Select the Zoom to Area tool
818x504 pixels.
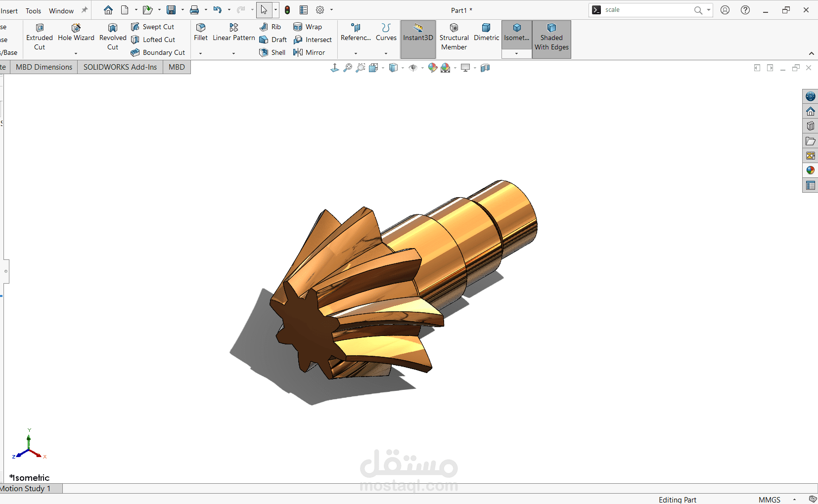(x=361, y=68)
